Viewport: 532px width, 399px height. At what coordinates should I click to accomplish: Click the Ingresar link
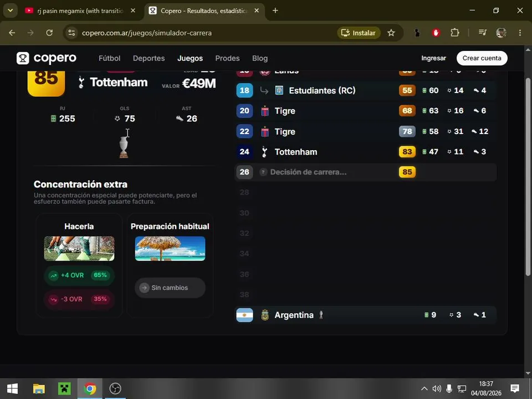[433, 58]
